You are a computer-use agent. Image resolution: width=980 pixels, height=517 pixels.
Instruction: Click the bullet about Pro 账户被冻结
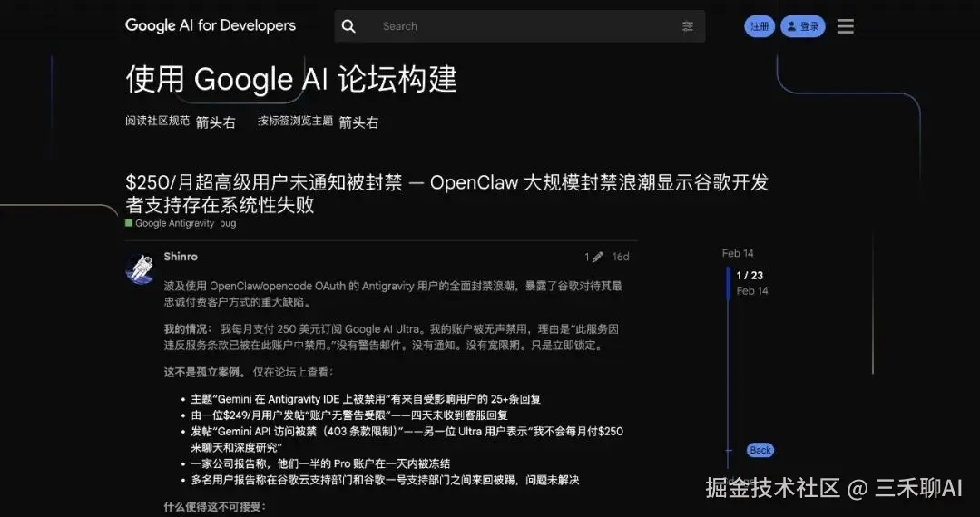click(x=320, y=463)
